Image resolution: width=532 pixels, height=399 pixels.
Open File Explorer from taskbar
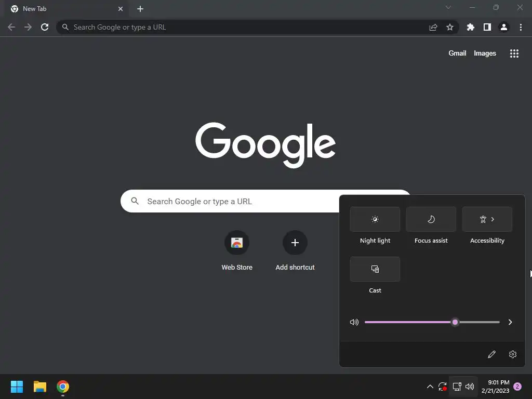pos(39,387)
